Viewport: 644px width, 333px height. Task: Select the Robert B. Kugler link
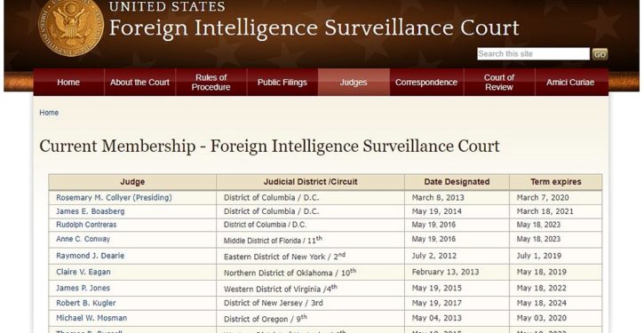86,303
